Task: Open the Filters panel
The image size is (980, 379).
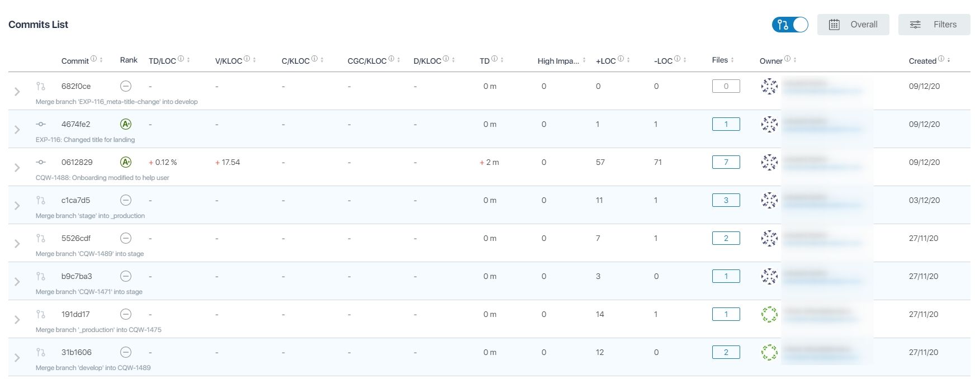Action: pos(934,25)
